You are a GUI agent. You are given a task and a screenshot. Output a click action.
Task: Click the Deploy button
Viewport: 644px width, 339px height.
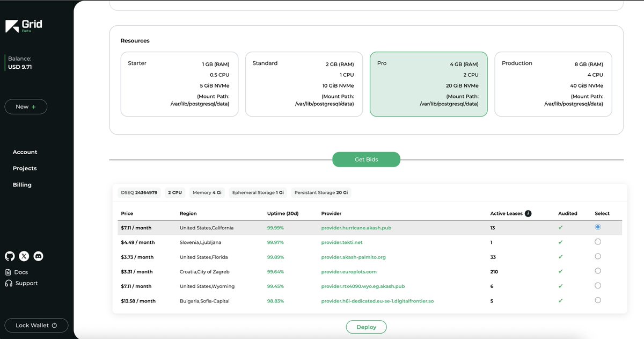pos(367,327)
